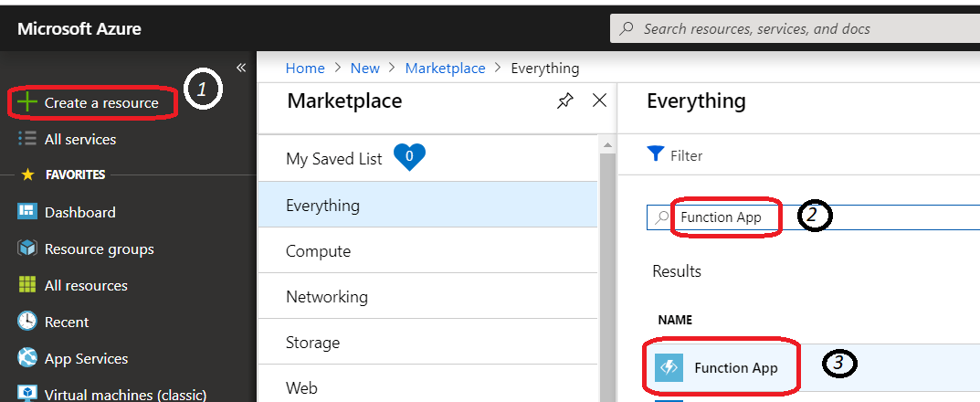Click the Dashboard icon
Image resolution: width=980 pixels, height=402 pixels.
pyautogui.click(x=27, y=211)
